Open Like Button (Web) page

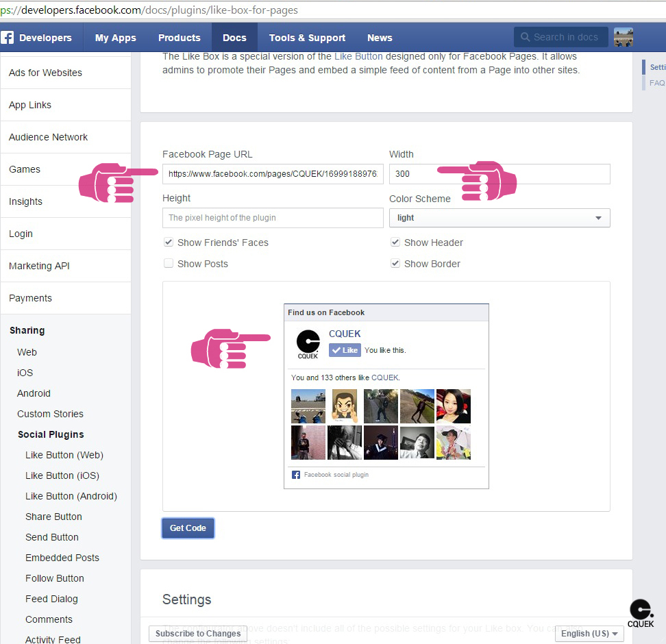click(x=64, y=455)
